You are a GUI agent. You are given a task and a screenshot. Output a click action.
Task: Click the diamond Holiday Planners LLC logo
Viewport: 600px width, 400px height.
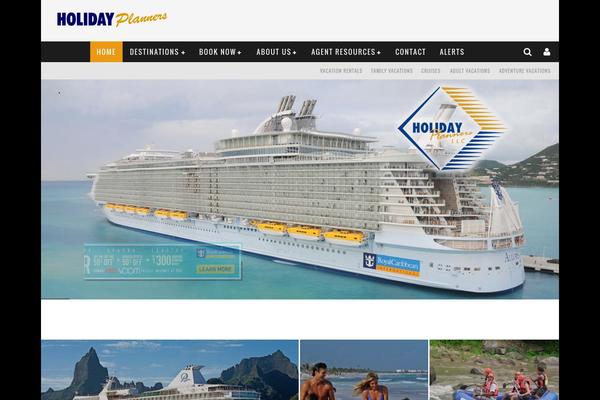(x=452, y=128)
